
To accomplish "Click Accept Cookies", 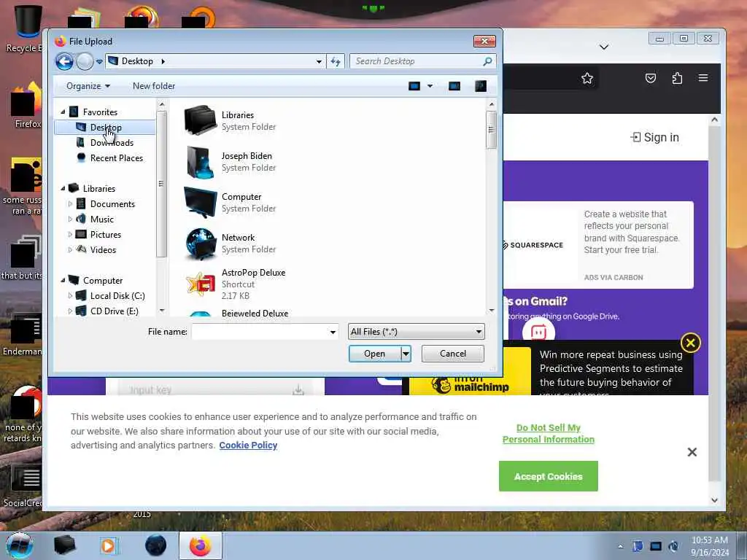I will (x=549, y=476).
